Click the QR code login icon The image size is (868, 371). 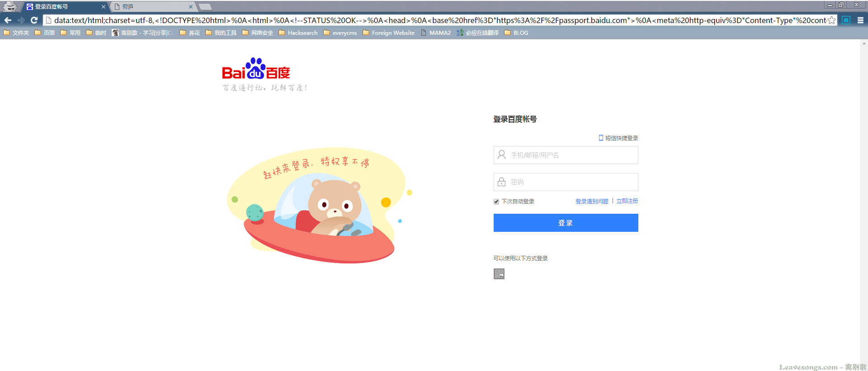pyautogui.click(x=499, y=274)
